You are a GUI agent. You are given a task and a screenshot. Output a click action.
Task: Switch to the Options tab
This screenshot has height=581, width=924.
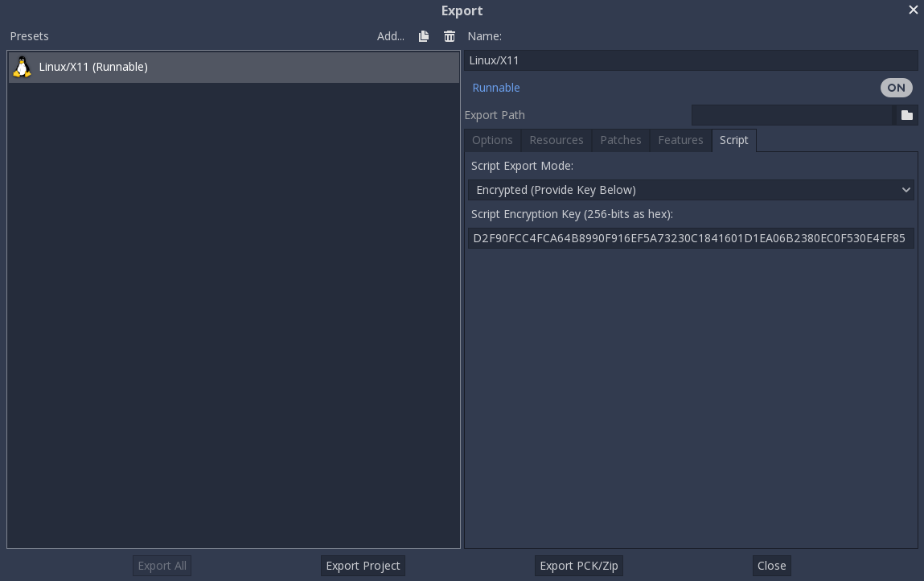pyautogui.click(x=492, y=140)
